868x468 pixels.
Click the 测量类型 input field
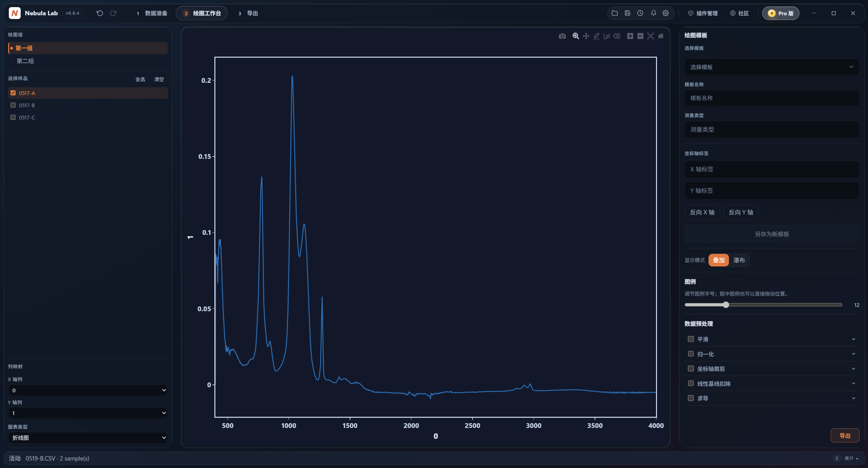coord(771,130)
